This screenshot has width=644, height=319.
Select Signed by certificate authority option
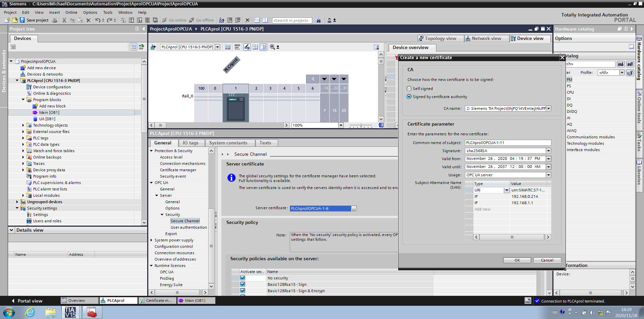click(409, 97)
